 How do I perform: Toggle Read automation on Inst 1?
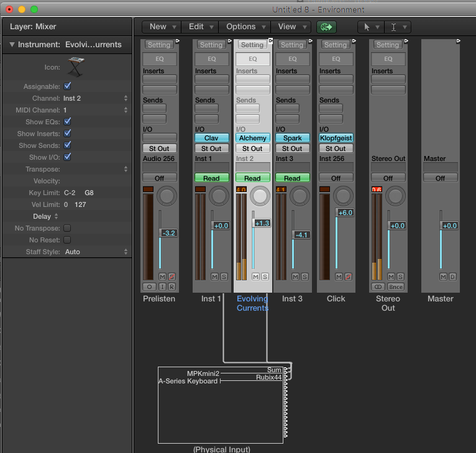tap(211, 178)
